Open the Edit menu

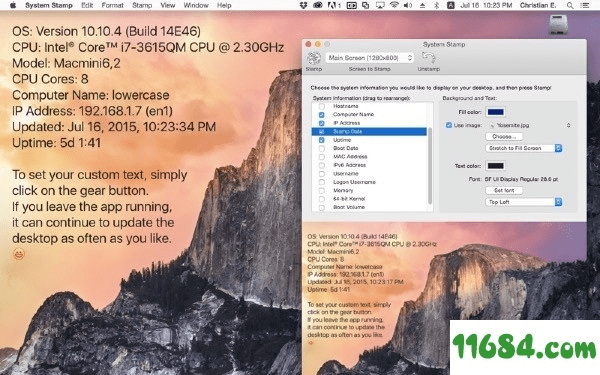(x=87, y=5)
